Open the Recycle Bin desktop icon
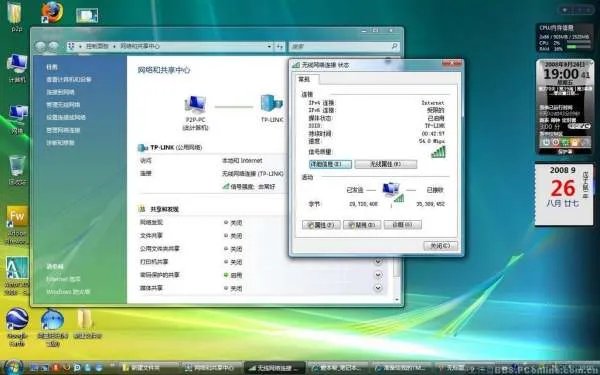This screenshot has height=375, width=600. click(17, 170)
